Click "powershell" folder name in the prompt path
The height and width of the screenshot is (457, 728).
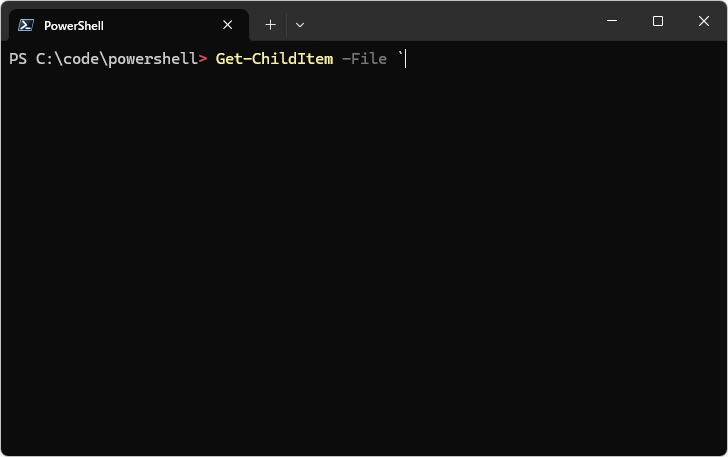(x=153, y=59)
